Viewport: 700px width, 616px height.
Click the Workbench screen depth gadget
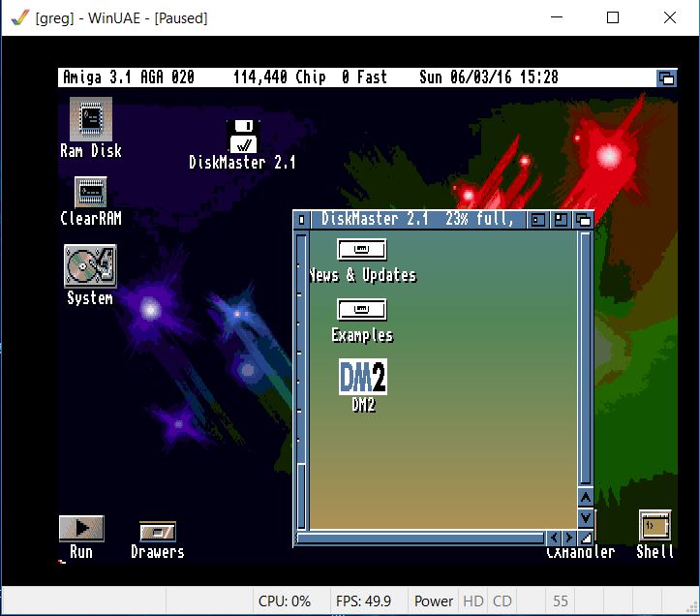click(666, 78)
